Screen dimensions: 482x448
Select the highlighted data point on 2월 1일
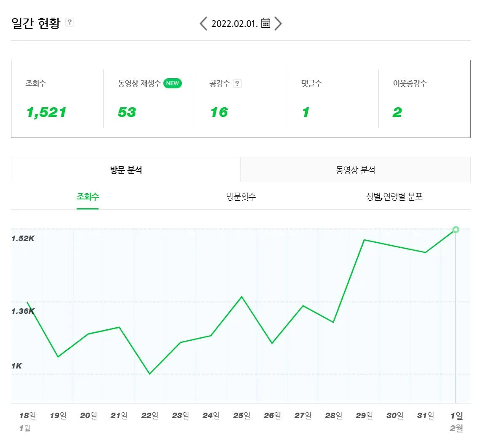455,230
